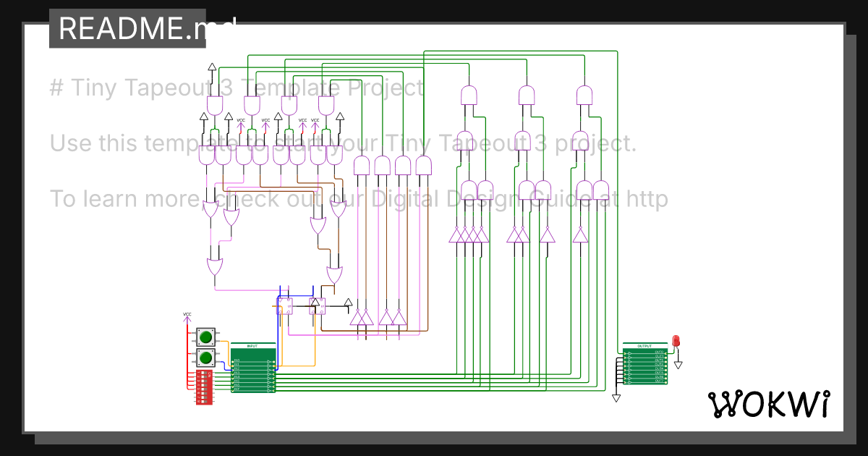Select the ground symbol below the OUTPUT board
This screenshot has width=868, height=456.
pyautogui.click(x=616, y=397)
